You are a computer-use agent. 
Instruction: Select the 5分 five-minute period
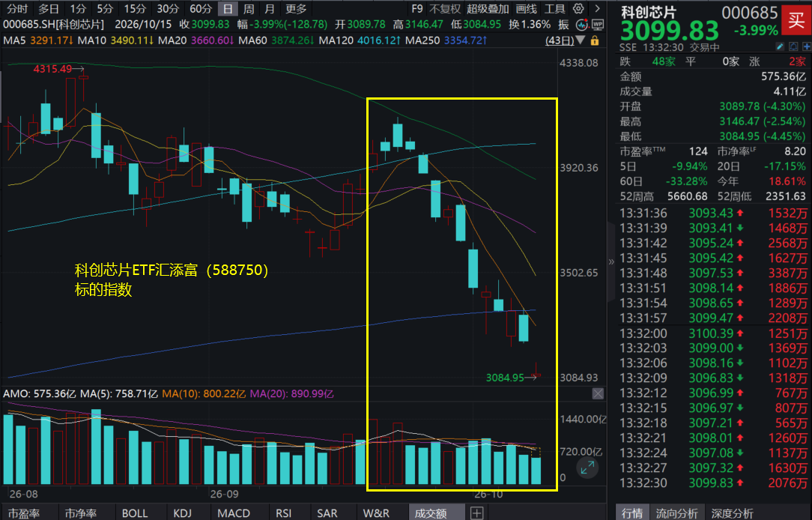click(x=105, y=9)
